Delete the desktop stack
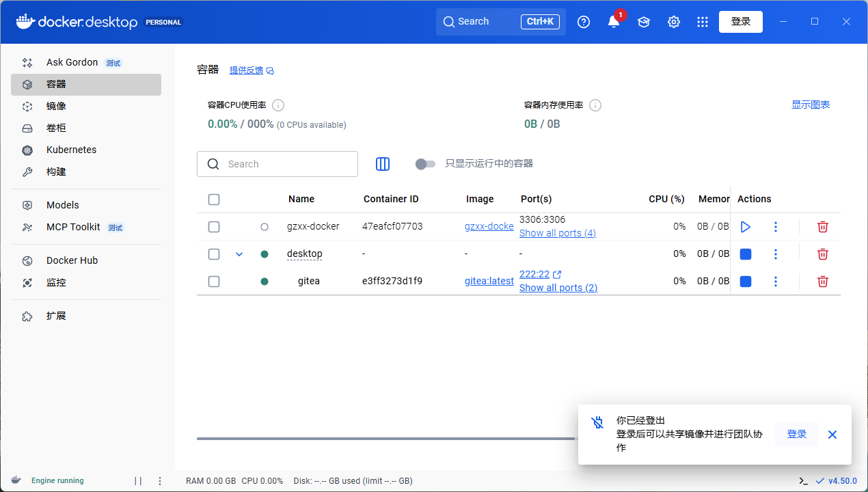Viewport: 868px width, 492px height. coord(823,254)
